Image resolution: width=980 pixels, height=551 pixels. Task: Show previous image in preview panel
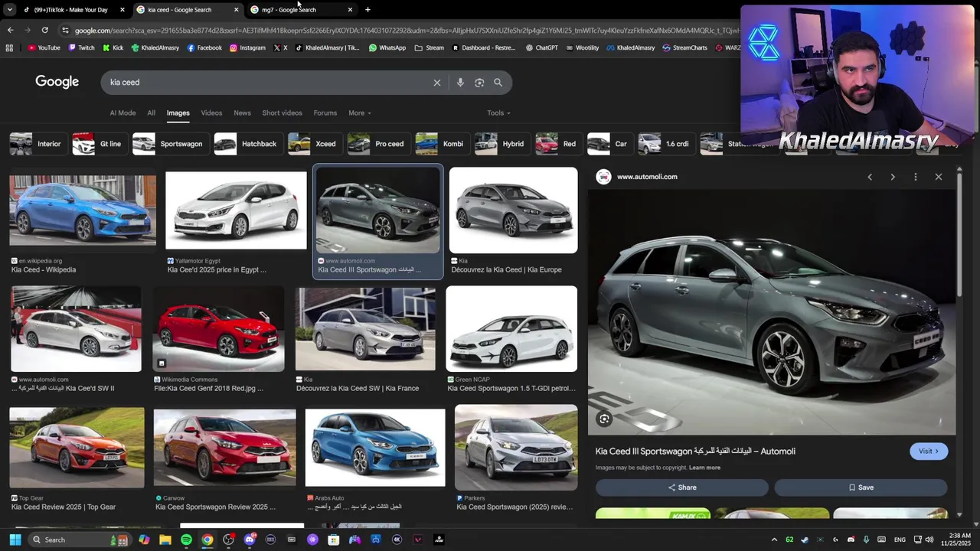tap(870, 177)
